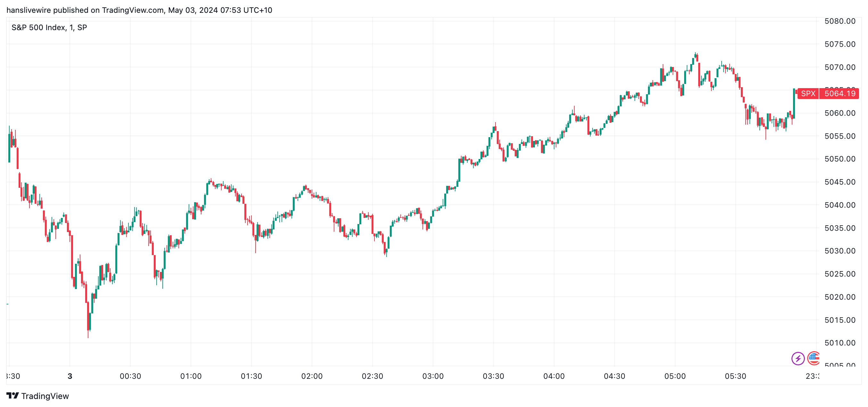
Task: Click the 5025.00 price scale label
Action: click(840, 274)
